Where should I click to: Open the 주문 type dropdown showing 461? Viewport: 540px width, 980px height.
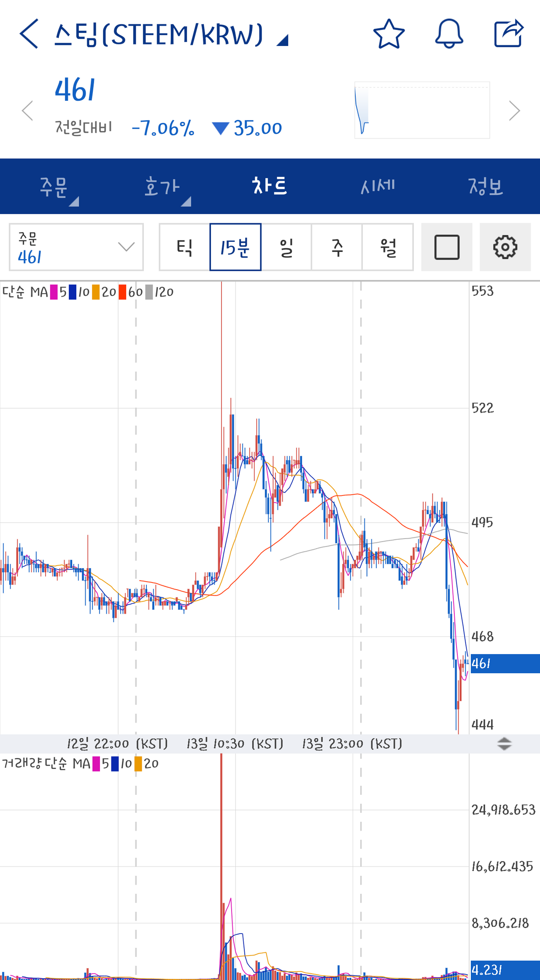coord(76,247)
